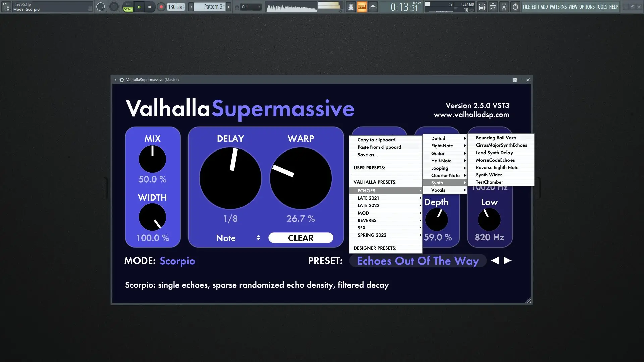The width and height of the screenshot is (644, 362).
Task: Toggle the highlighted step-editing keyboard icon
Action: tap(362, 7)
